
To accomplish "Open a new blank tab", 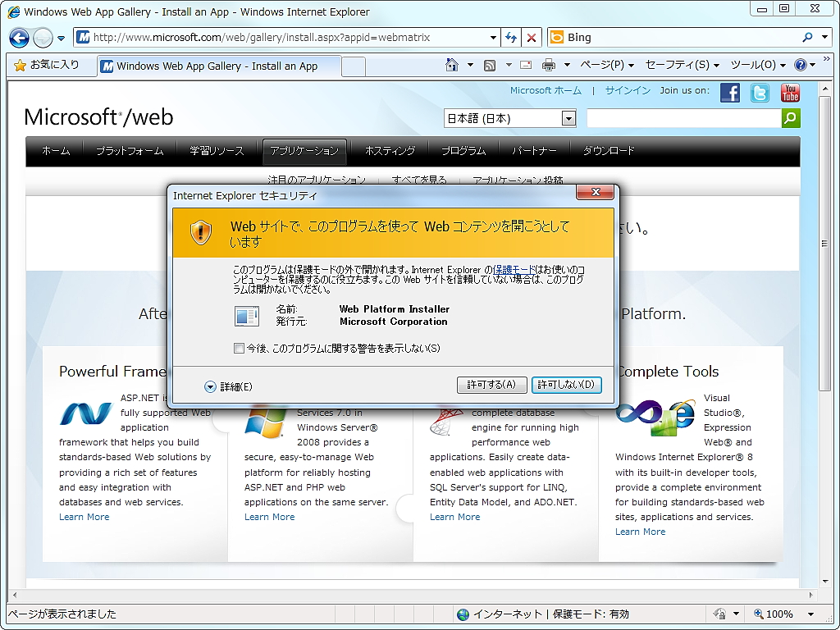I will click(354, 67).
